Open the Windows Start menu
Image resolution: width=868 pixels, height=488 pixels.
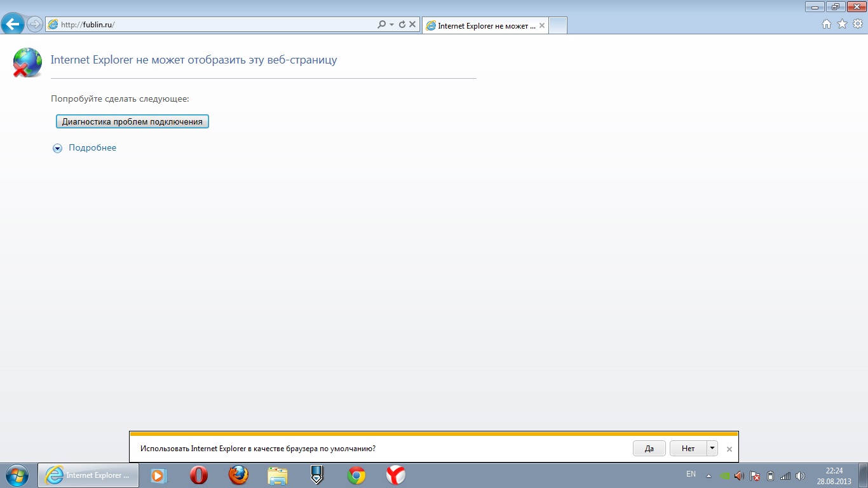17,475
